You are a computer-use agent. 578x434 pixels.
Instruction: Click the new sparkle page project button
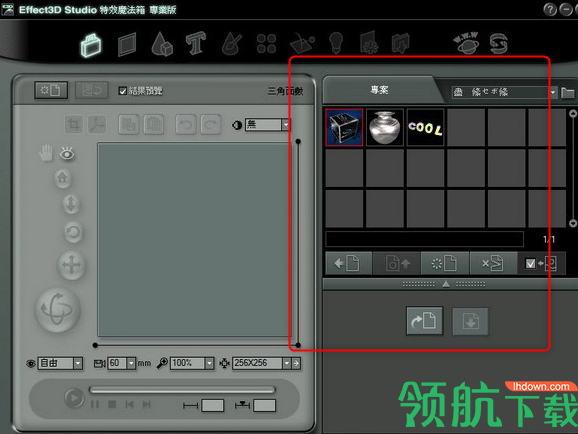(x=445, y=263)
